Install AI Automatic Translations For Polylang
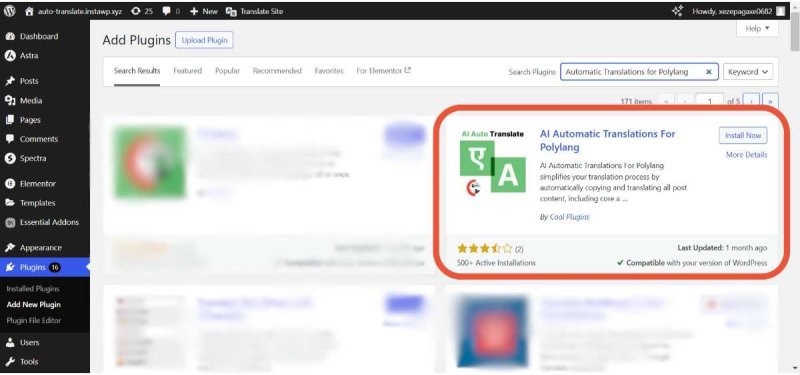 pyautogui.click(x=743, y=135)
